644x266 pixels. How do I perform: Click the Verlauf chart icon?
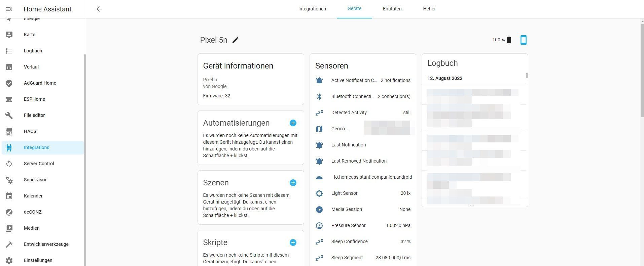click(9, 67)
